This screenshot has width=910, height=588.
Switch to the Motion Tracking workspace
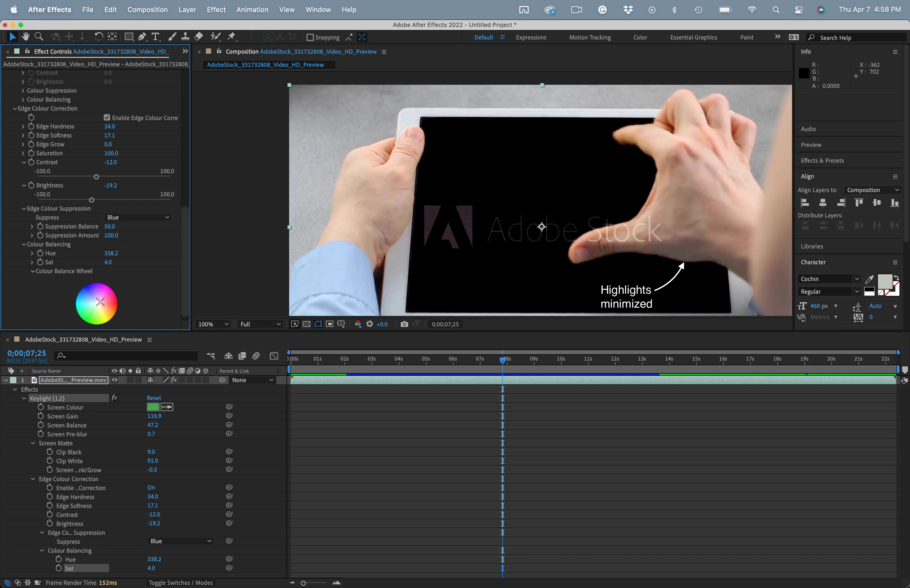coord(590,37)
